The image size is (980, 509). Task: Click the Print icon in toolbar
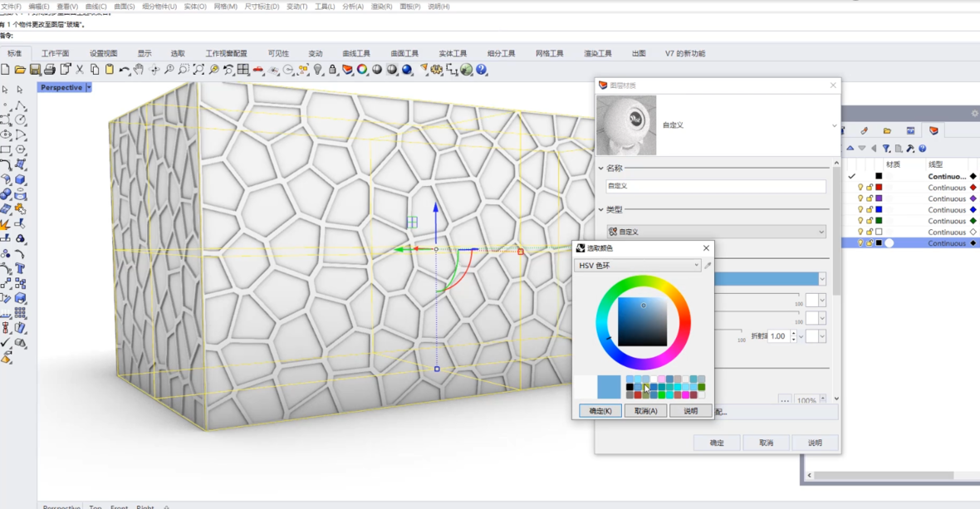[50, 70]
